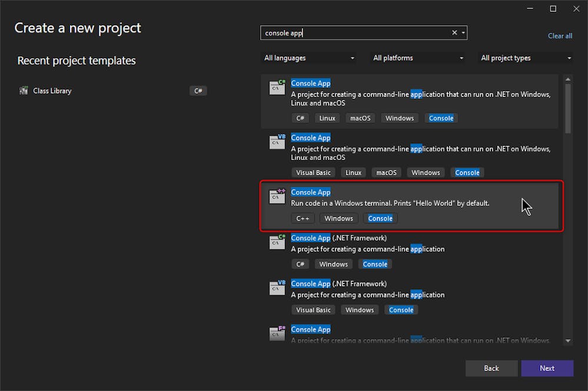Select the Console App (.NET Framework) C# title
This screenshot has height=391, width=588.
[338, 238]
